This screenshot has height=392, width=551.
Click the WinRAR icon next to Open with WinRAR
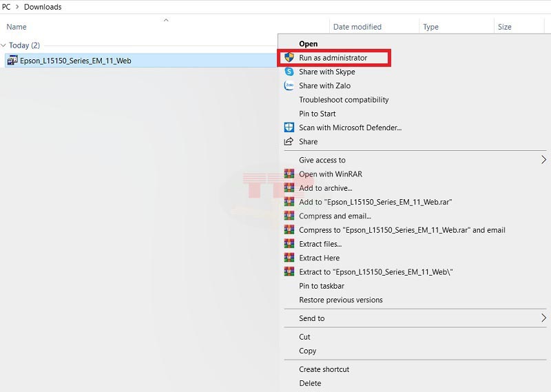tap(289, 174)
